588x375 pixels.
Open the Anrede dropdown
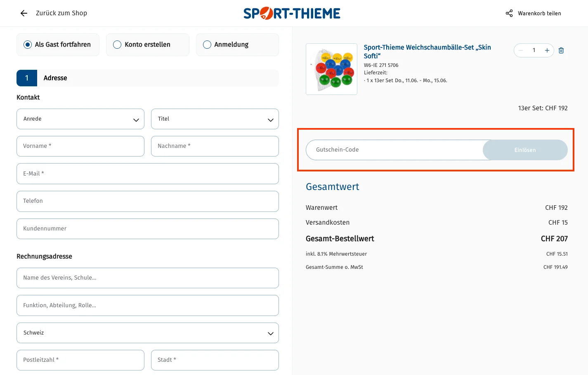click(x=80, y=119)
